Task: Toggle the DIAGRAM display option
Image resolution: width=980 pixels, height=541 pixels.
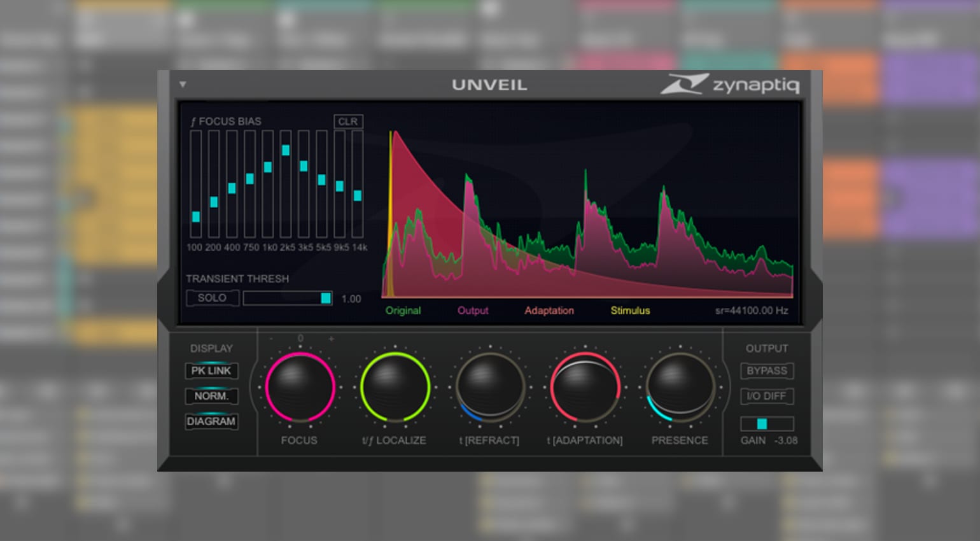Action: point(211,421)
